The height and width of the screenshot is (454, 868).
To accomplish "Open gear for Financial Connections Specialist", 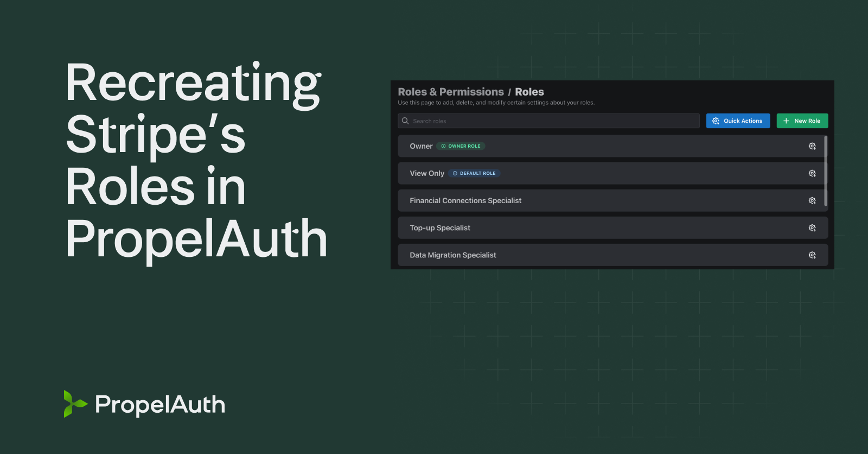I will coord(812,200).
